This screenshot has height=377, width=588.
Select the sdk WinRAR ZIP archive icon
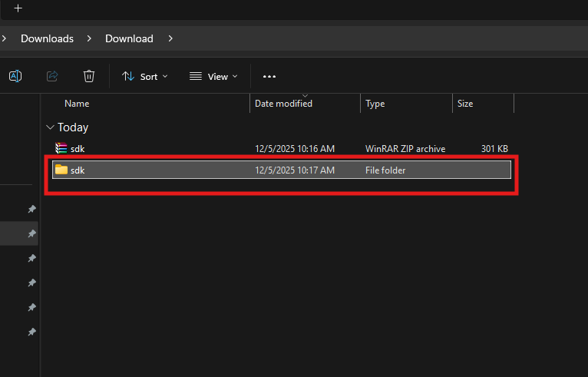(x=61, y=148)
